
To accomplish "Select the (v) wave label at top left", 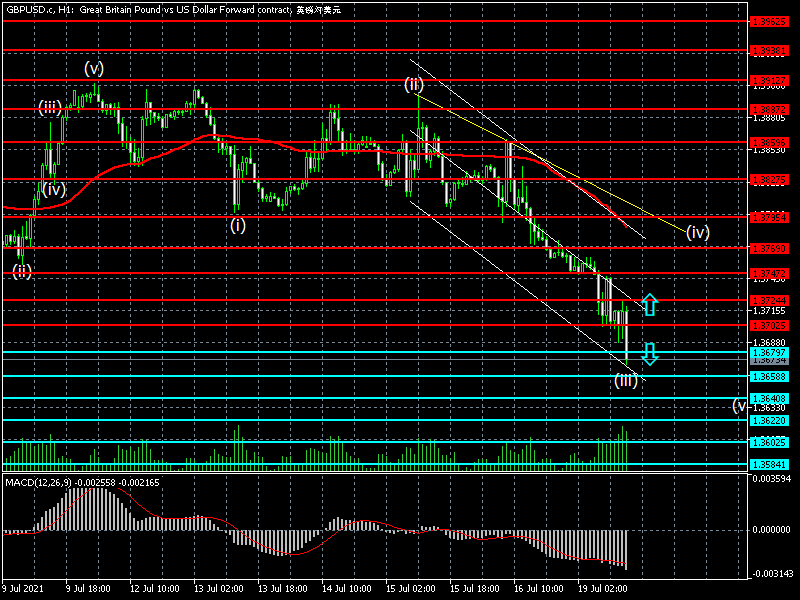I will tap(94, 69).
